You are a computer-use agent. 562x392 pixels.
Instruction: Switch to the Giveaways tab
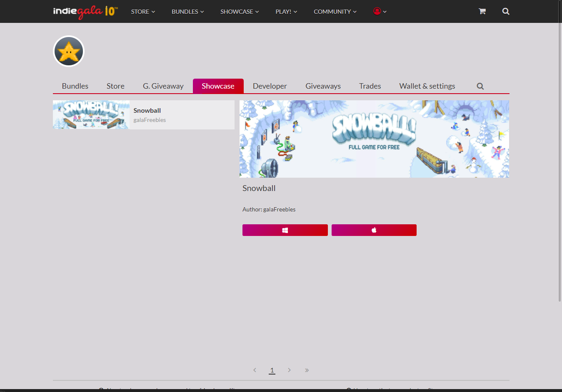(x=323, y=86)
